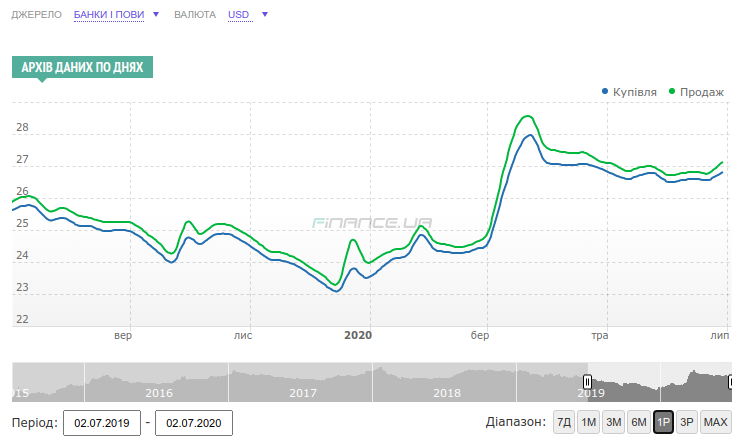740x445 pixels.
Task: Toggle the Продаж series in legend
Action: tap(701, 92)
